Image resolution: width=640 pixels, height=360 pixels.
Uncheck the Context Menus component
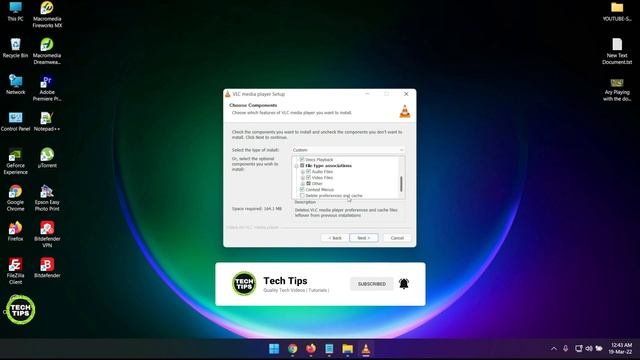coord(302,189)
